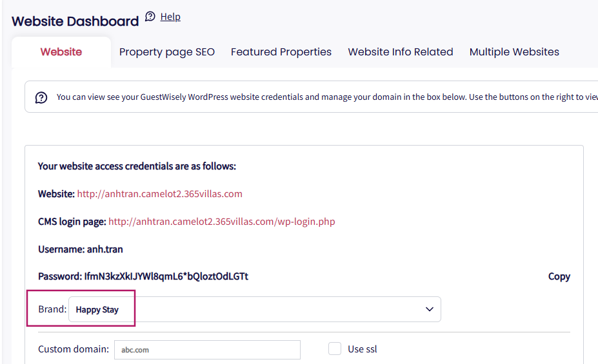Image resolution: width=598 pixels, height=364 pixels.
Task: Click the help bubble icon beside Website Dashboard
Action: pos(150,17)
